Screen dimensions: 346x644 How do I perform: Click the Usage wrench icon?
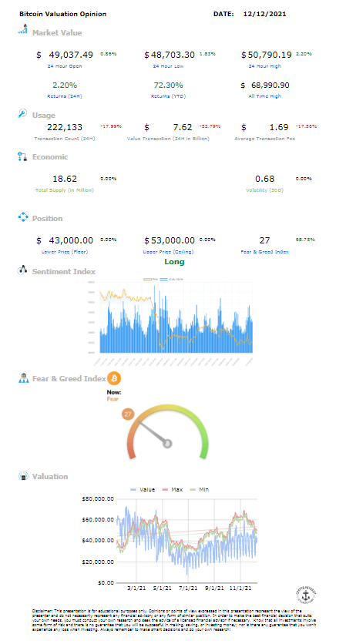tap(22, 114)
